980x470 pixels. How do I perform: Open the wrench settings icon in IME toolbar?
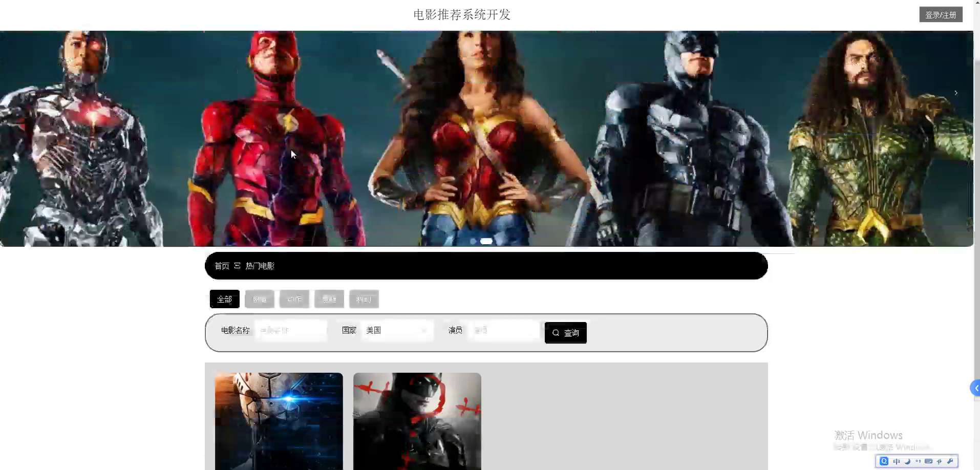coord(950,461)
